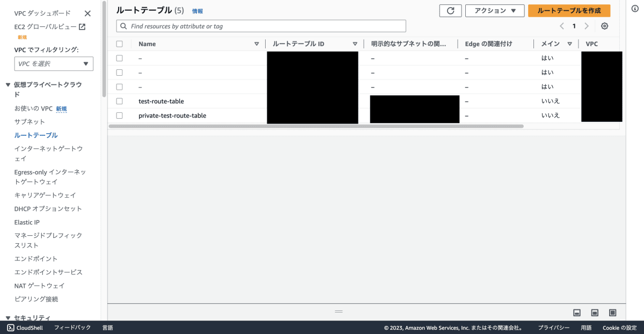This screenshot has width=644, height=334.
Task: Open the VPC を選択 filter dropdown
Action: click(54, 64)
